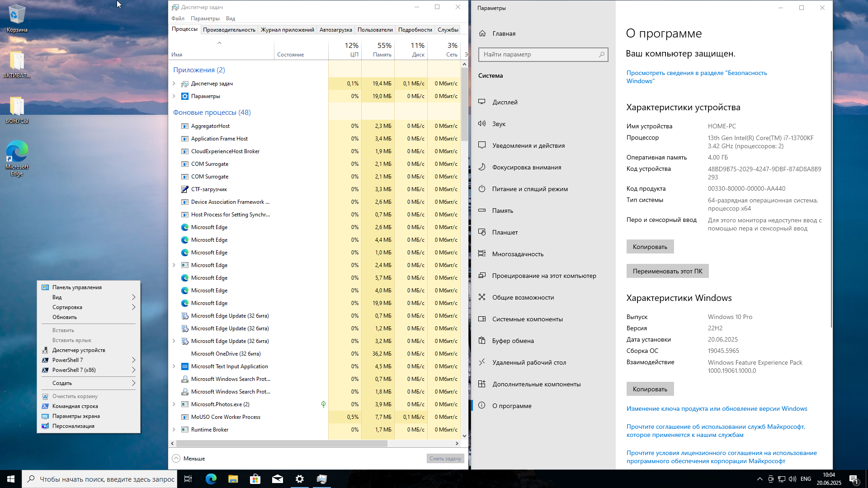The image size is (868, 488).
Task: Click the Storage (Память) icon in Settings
Action: (482, 211)
